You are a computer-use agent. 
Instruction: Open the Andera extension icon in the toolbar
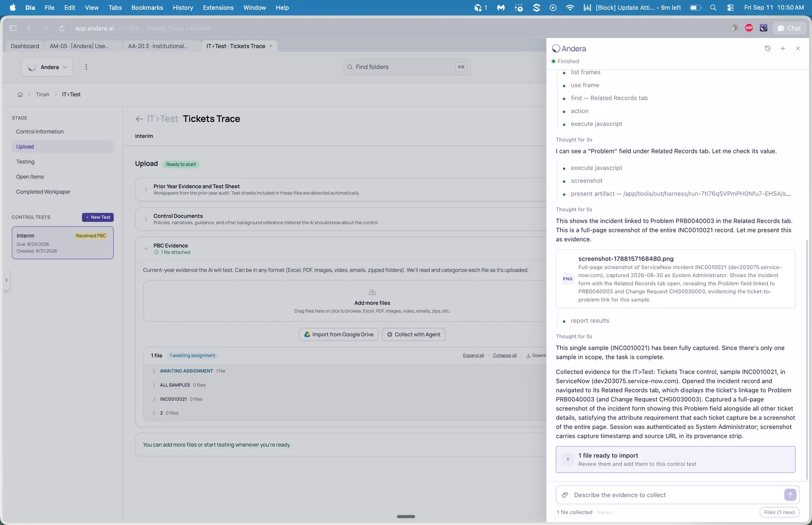tap(763, 28)
